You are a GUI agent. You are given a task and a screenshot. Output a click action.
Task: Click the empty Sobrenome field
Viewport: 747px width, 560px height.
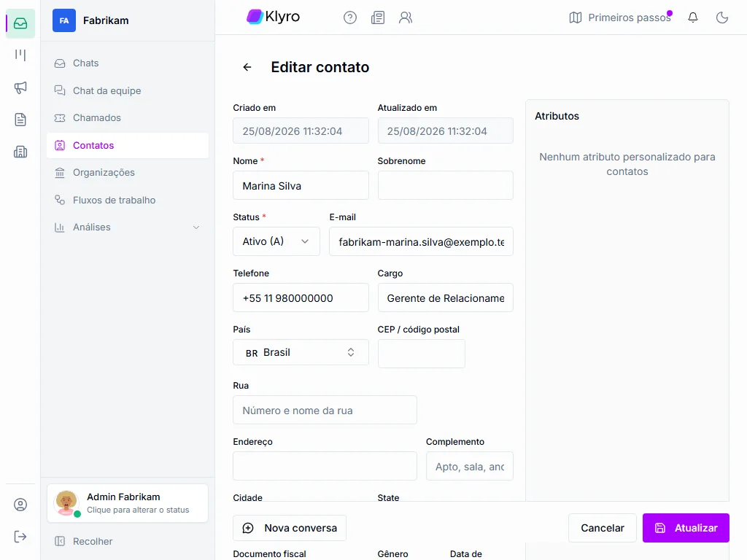446,185
